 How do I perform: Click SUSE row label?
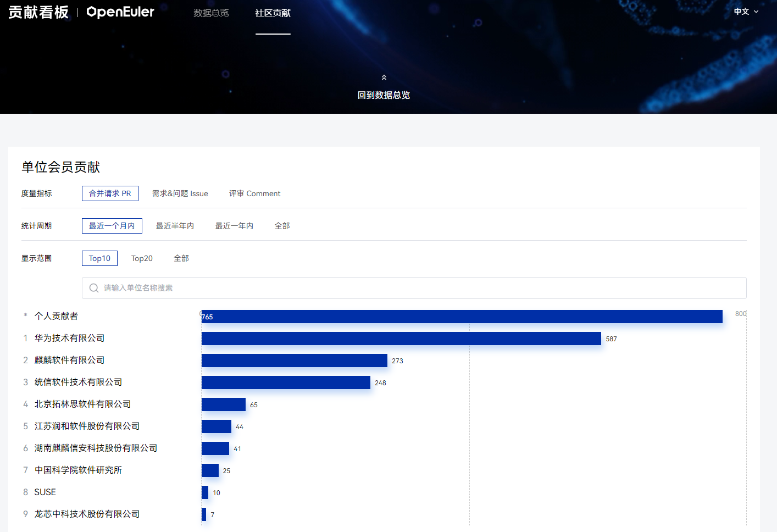point(45,492)
